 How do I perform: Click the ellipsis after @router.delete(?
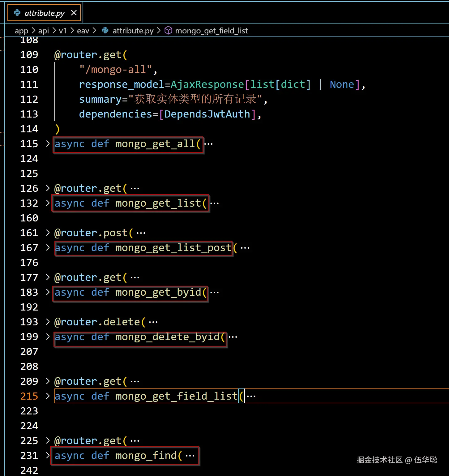pyautogui.click(x=153, y=322)
